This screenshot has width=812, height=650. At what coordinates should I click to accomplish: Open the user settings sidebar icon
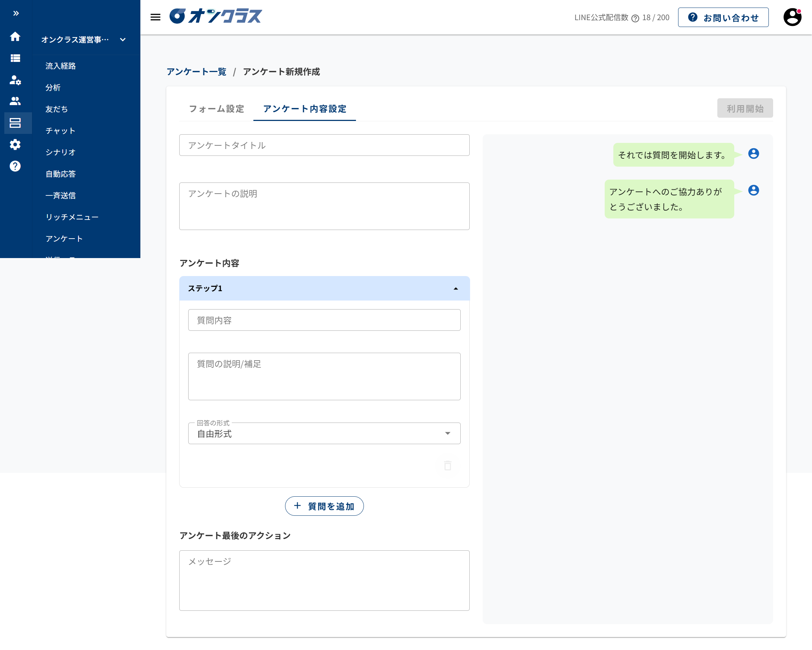[x=15, y=80]
